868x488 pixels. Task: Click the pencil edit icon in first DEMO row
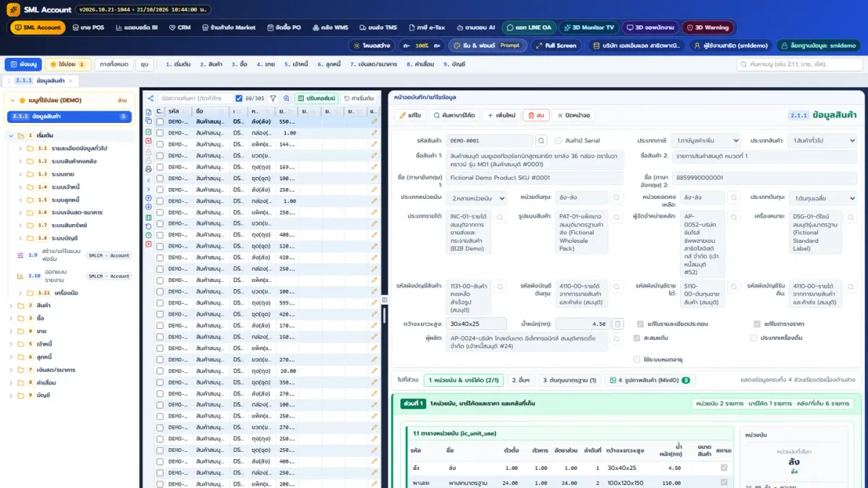click(x=374, y=122)
